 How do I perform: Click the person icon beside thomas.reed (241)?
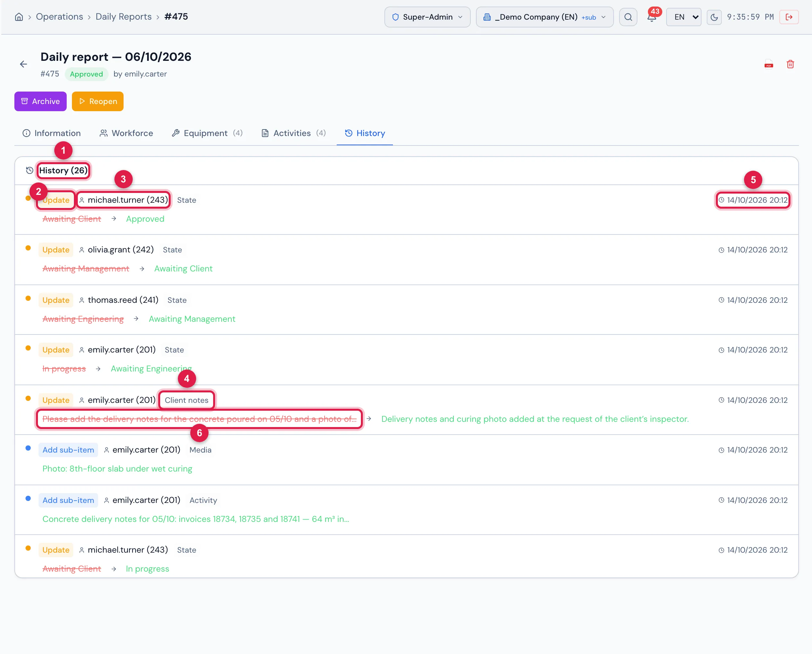pos(82,300)
